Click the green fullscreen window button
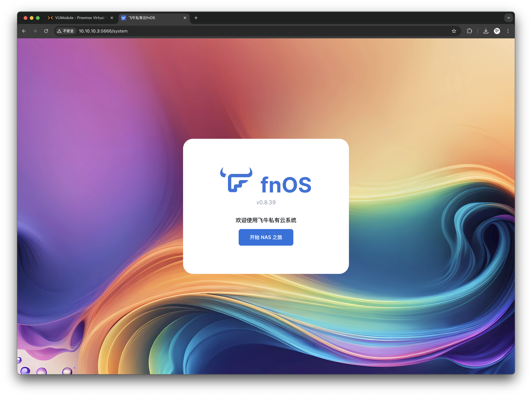The width and height of the screenshot is (532, 397). coord(38,18)
